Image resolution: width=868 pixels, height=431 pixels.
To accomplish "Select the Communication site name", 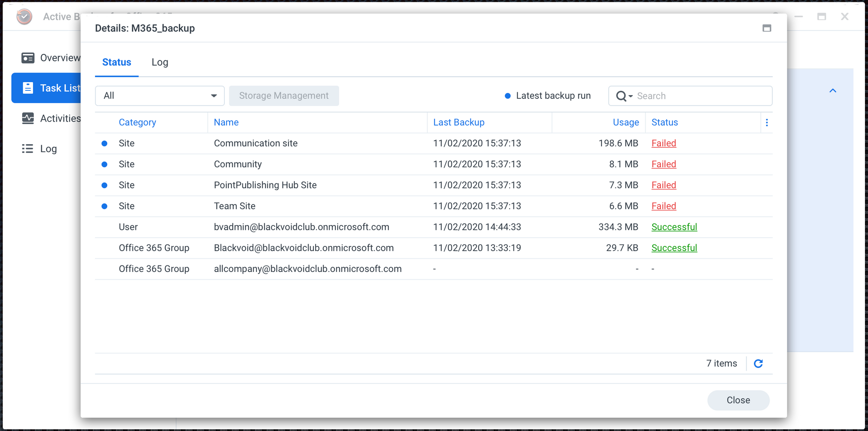I will (256, 143).
